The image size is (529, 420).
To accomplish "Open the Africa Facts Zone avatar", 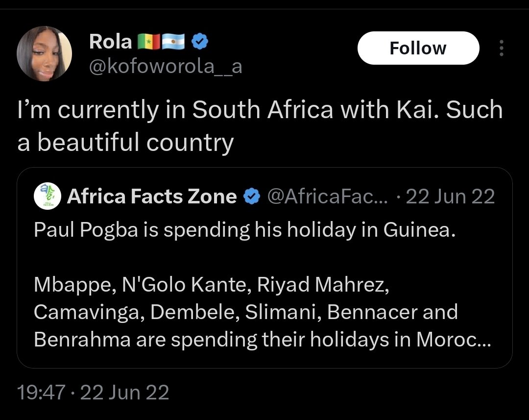I will [x=48, y=196].
